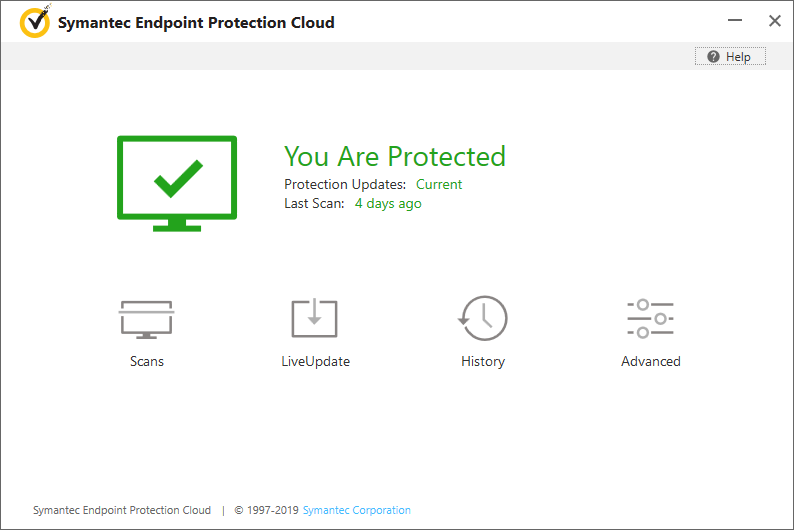Close the Symantec Endpoint Protection window

coord(774,21)
